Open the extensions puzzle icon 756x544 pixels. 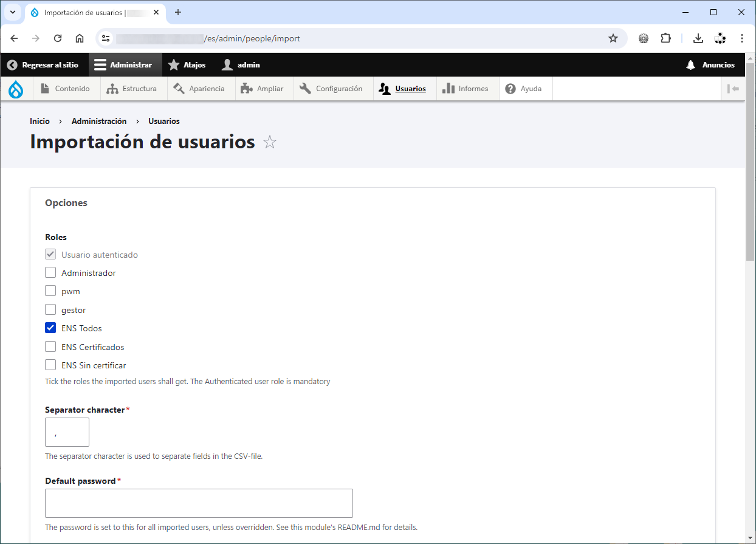665,38
